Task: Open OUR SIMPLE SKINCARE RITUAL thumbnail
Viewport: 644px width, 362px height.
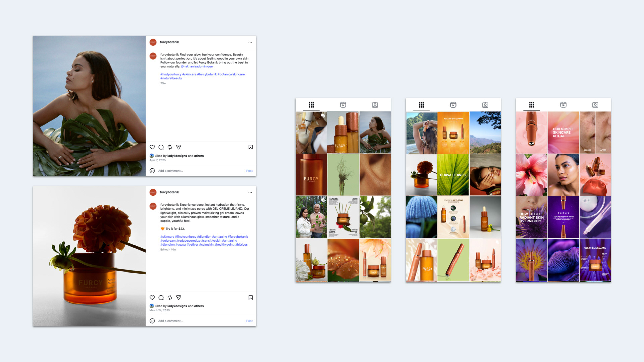Action: [563, 132]
